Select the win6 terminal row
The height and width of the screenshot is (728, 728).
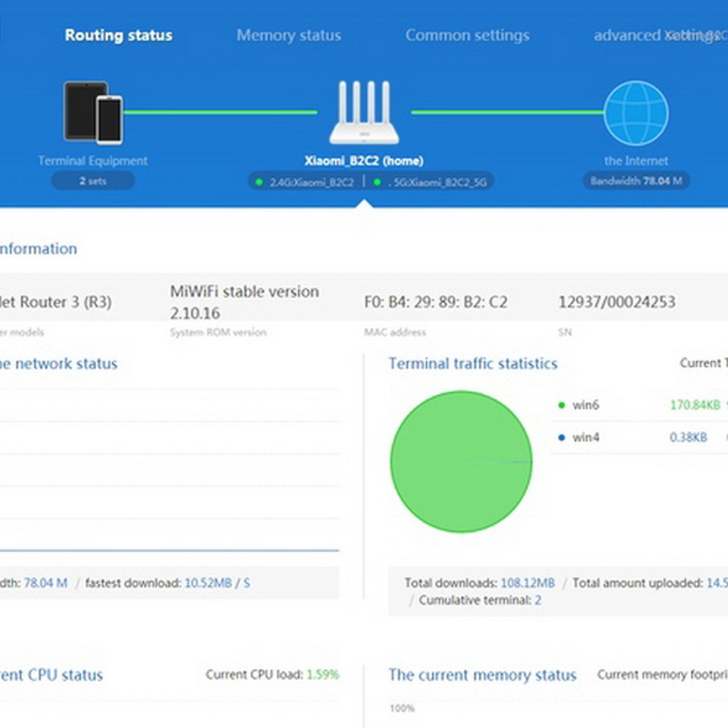[x=639, y=405]
